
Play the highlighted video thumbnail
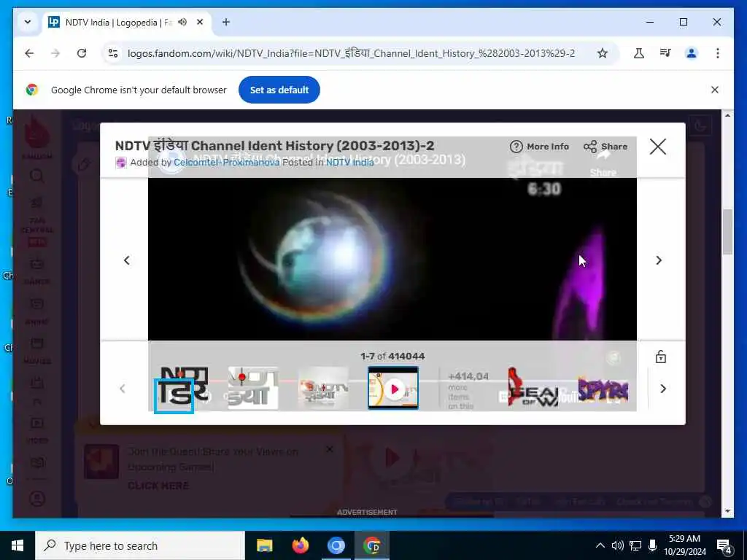pyautogui.click(x=393, y=388)
